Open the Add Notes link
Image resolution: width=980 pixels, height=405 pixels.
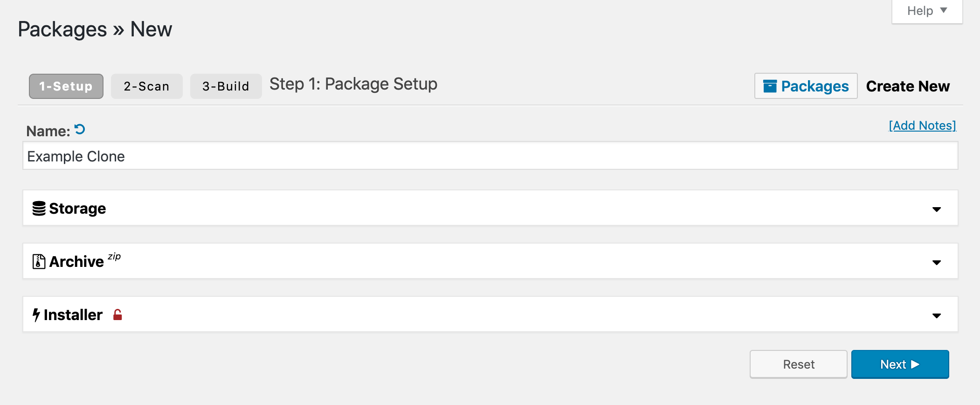coord(922,126)
